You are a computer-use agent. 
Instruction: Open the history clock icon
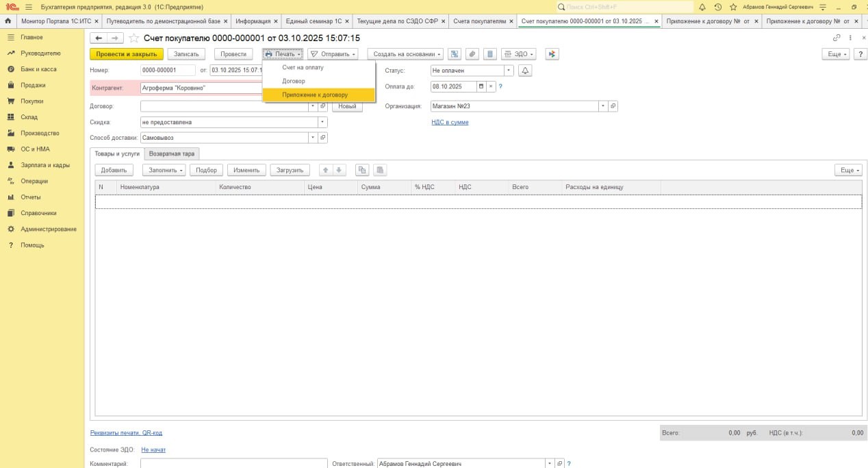click(718, 7)
